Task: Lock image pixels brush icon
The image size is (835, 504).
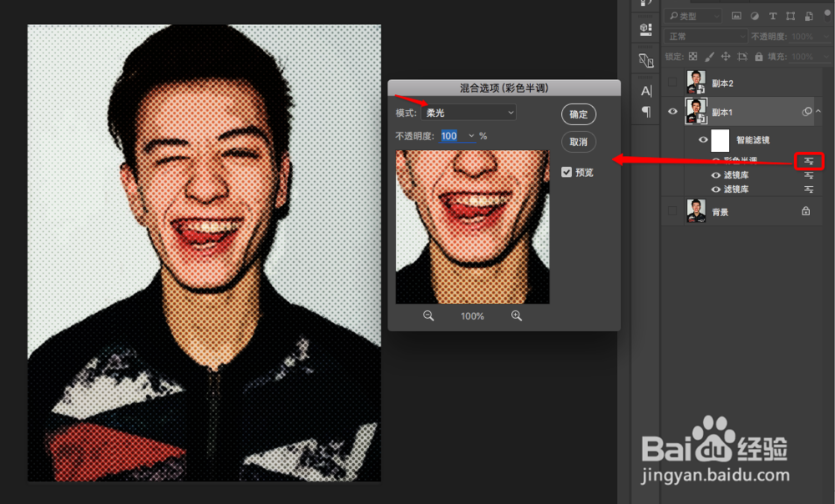Action: (x=709, y=57)
